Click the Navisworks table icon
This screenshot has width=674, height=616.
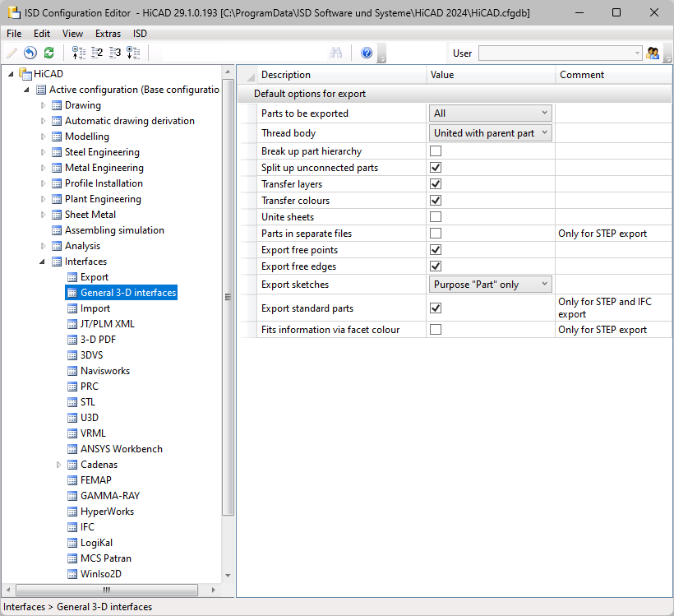pyautogui.click(x=72, y=371)
